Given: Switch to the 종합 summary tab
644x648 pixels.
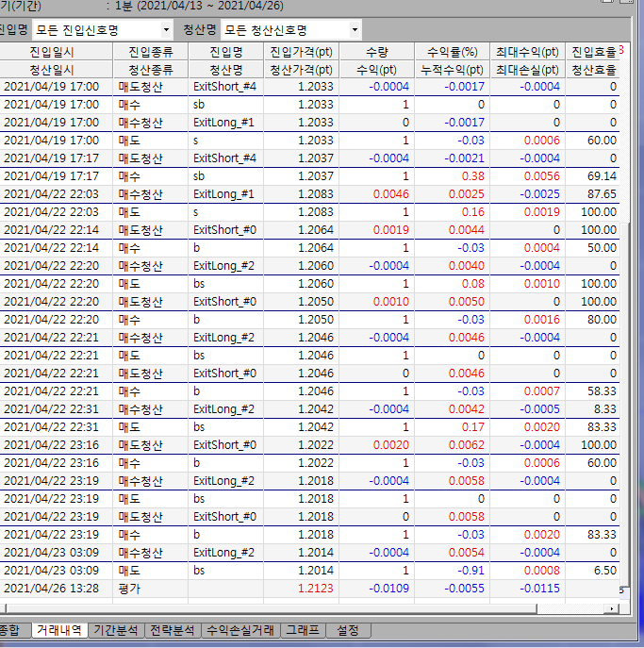Looking at the screenshot, I should (9, 630).
